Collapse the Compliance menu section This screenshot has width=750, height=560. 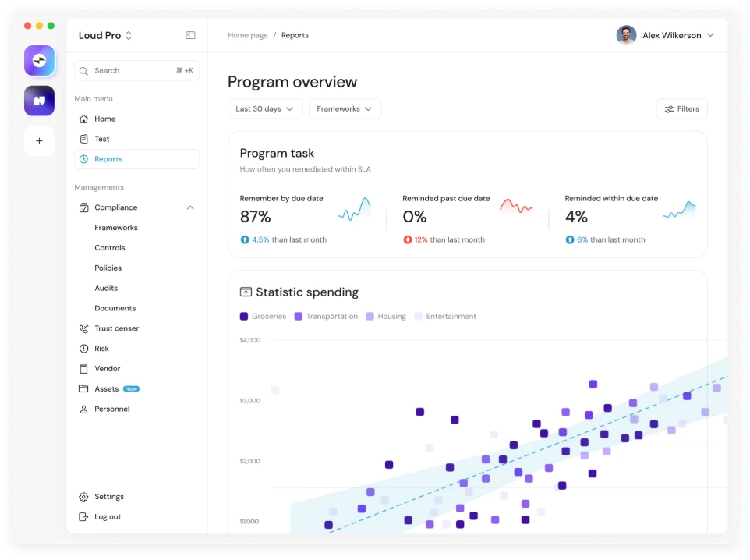[190, 207]
